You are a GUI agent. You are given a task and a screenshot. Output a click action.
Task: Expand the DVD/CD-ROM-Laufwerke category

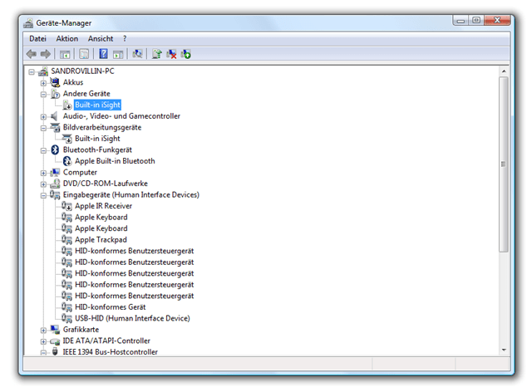pyautogui.click(x=43, y=184)
